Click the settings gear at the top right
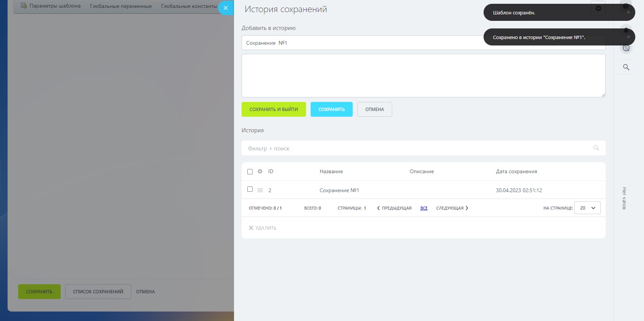 [598, 8]
